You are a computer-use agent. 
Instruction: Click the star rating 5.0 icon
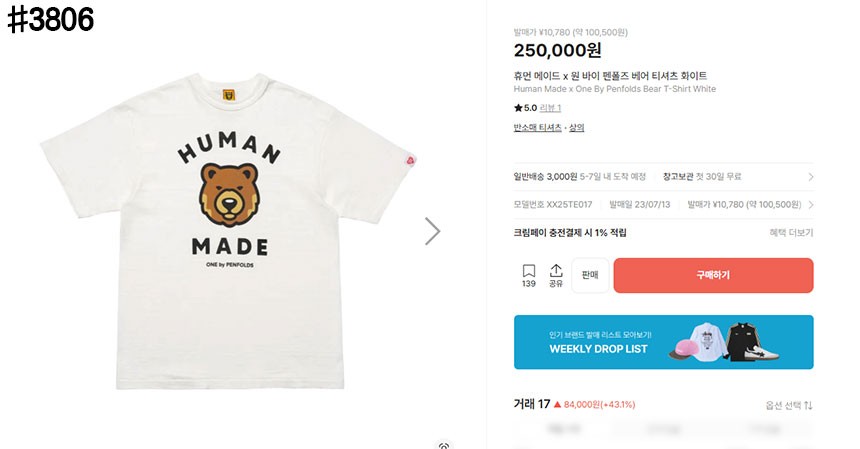click(518, 108)
